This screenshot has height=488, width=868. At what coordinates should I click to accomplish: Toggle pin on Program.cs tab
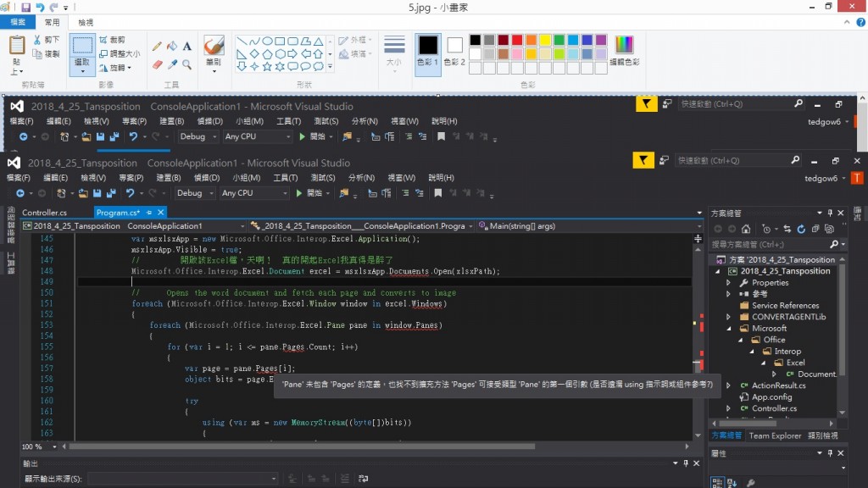pos(149,213)
